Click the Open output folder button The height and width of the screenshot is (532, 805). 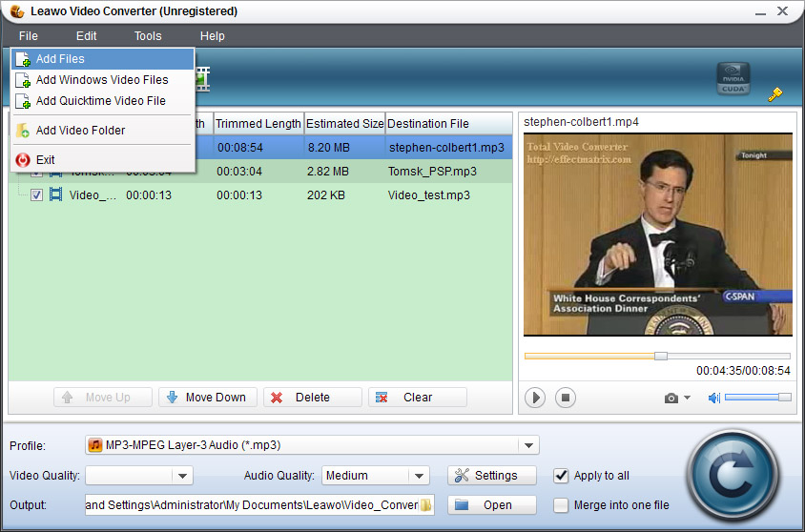492,505
